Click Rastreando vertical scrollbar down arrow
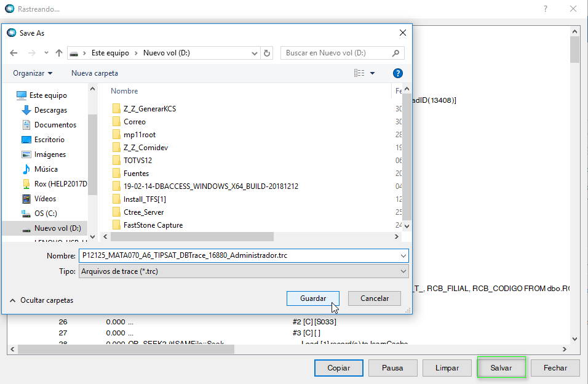The width and height of the screenshot is (588, 384). (x=575, y=338)
